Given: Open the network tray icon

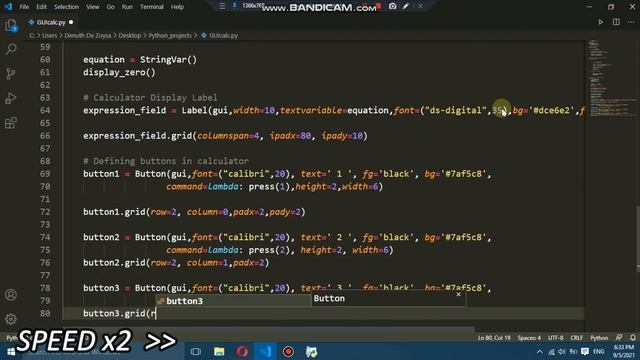Looking at the screenshot, I should tap(551, 351).
